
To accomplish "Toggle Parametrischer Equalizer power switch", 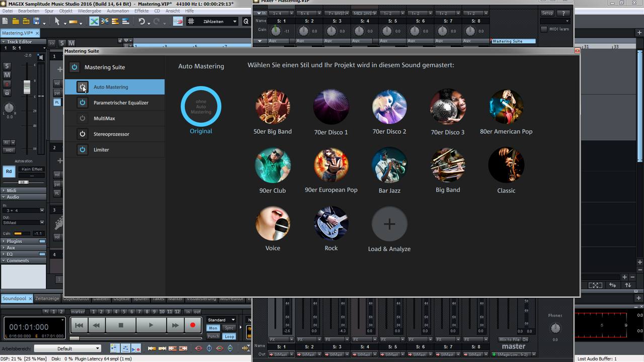I will click(83, 103).
